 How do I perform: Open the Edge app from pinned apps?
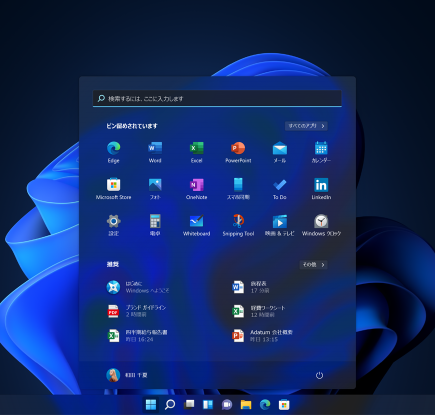point(113,152)
